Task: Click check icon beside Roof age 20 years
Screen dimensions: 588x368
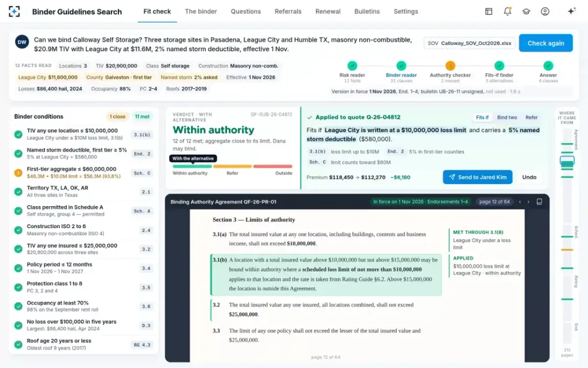Action: 18,344
